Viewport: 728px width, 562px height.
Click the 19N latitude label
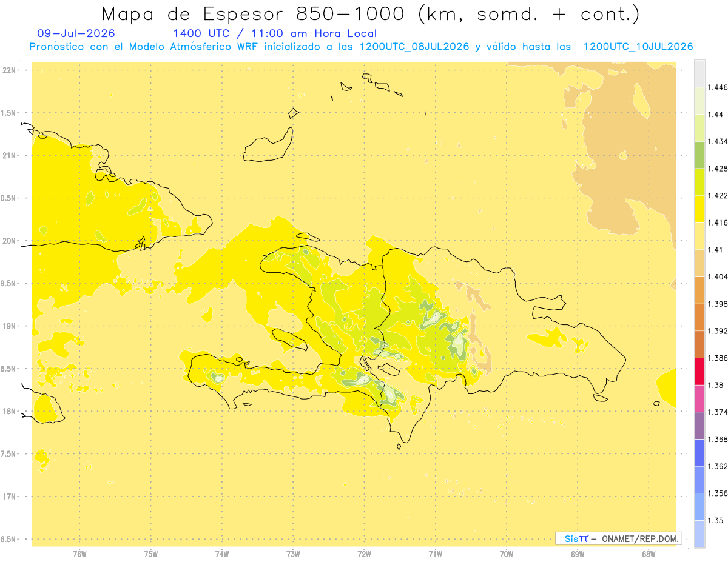click(10, 326)
